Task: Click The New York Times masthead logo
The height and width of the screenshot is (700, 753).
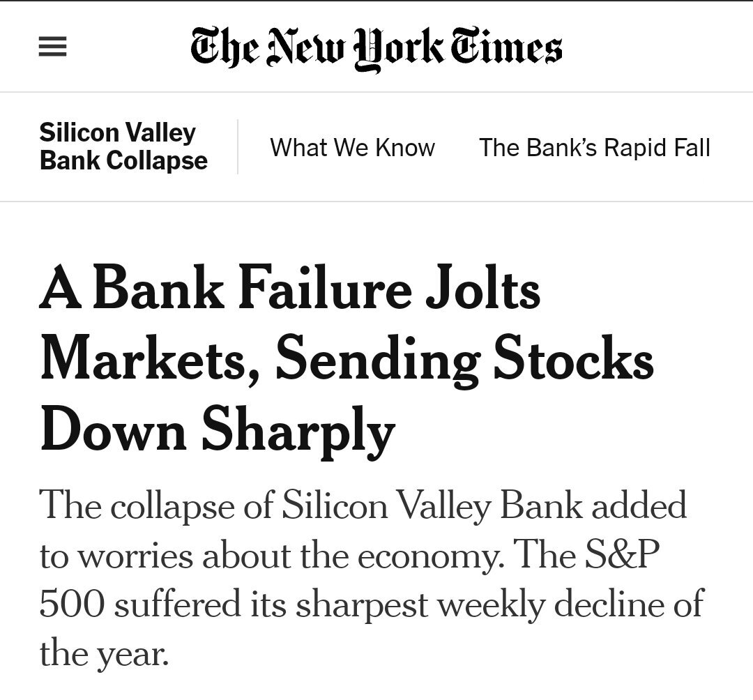Action: point(376,47)
